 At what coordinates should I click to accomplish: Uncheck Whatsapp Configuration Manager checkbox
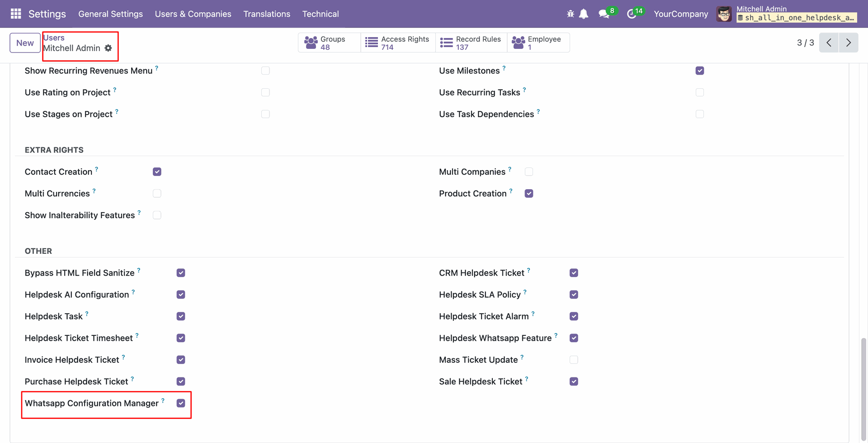181,403
